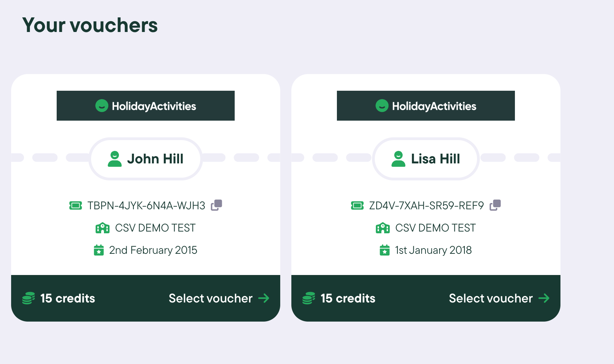
Task: Copy Lisa Hill's voucher code
Action: coord(495,205)
